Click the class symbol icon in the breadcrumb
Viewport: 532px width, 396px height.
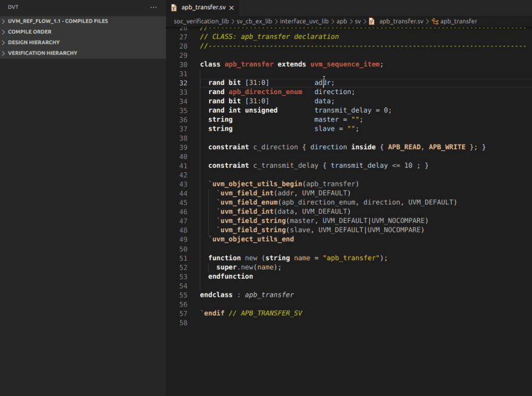coord(435,21)
